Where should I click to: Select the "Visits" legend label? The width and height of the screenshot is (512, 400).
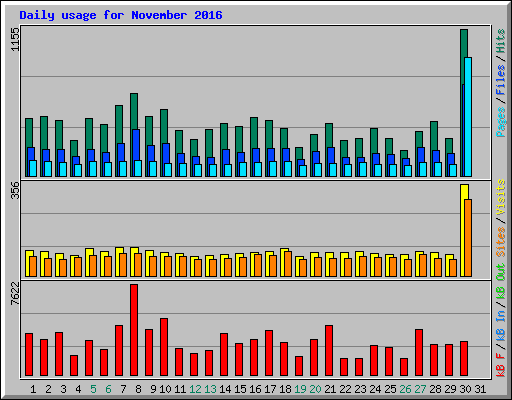click(x=501, y=197)
